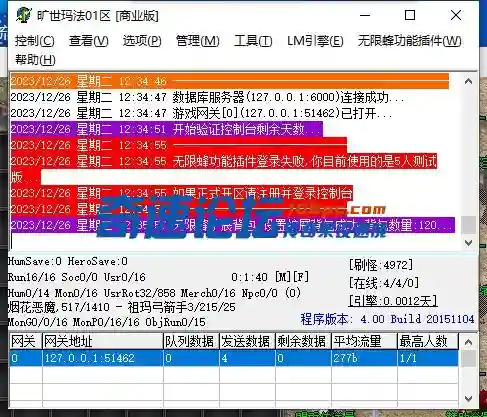Click the [刷怪:4972] status text
487x417 pixels.
(x=381, y=265)
